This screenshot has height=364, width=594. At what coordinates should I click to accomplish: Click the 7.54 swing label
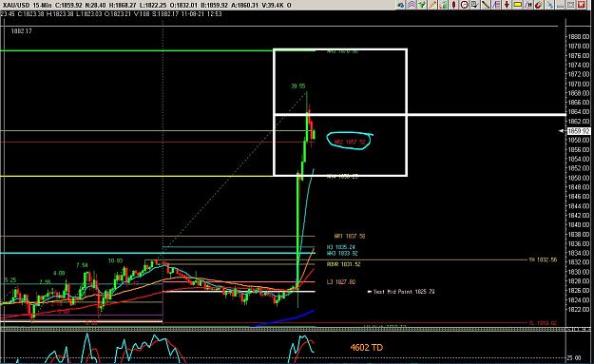82,265
